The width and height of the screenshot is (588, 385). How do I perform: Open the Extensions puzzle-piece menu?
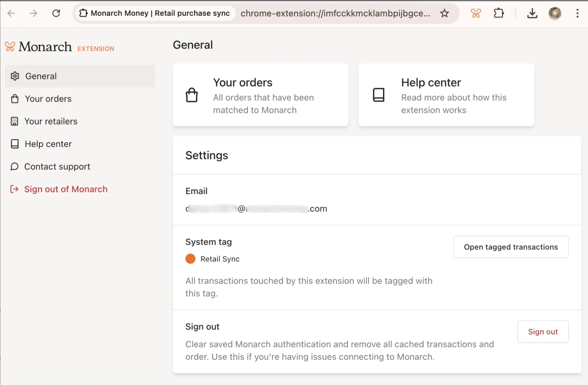pos(499,13)
